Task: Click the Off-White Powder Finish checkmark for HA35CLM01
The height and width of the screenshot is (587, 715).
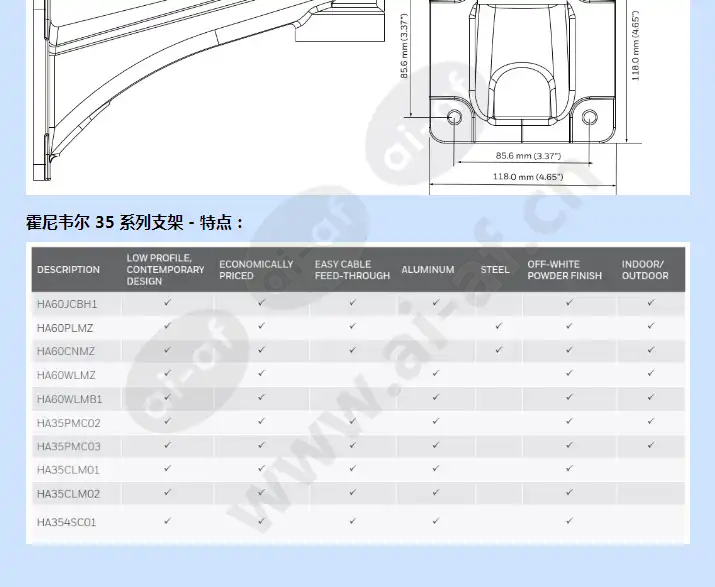Action: tap(569, 468)
